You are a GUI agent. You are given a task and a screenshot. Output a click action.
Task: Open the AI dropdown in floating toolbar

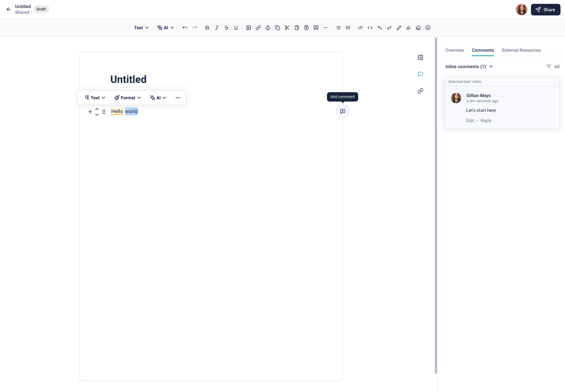[x=158, y=98]
